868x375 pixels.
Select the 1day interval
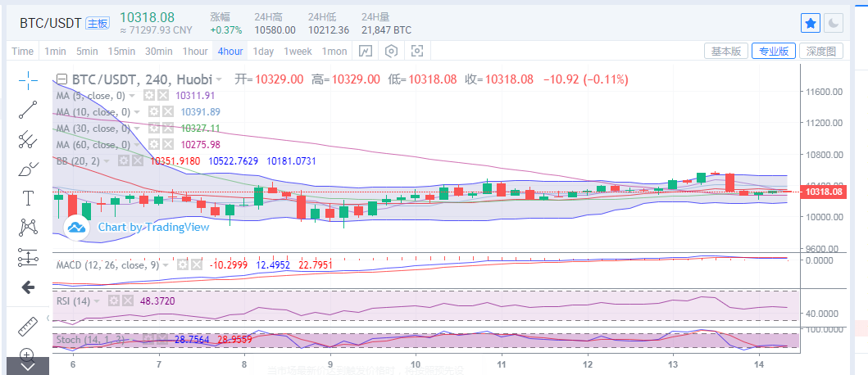click(x=263, y=52)
